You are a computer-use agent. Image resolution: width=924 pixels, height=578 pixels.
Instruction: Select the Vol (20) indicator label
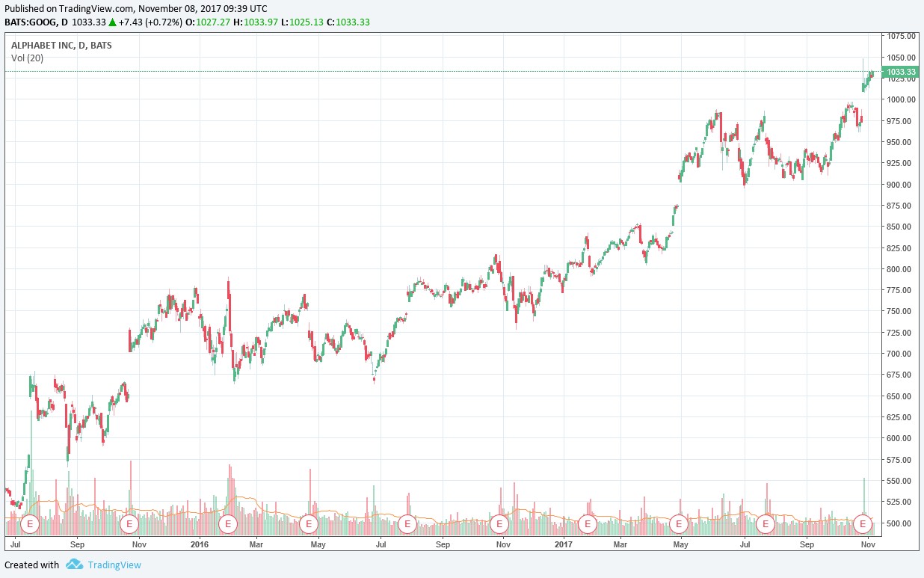point(27,58)
